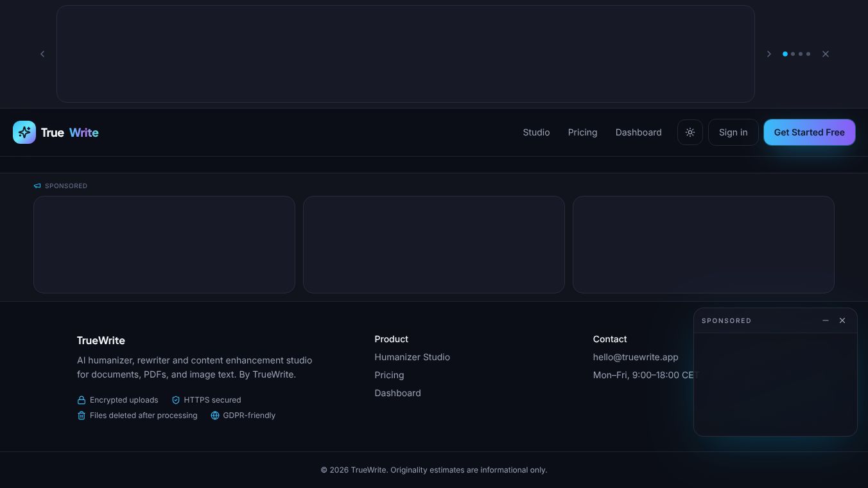Close the Sponsored popup panel
The width and height of the screenshot is (868, 488).
(842, 320)
